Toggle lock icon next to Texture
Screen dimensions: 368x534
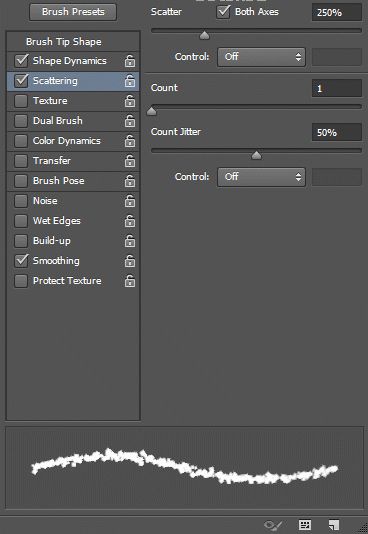click(130, 101)
